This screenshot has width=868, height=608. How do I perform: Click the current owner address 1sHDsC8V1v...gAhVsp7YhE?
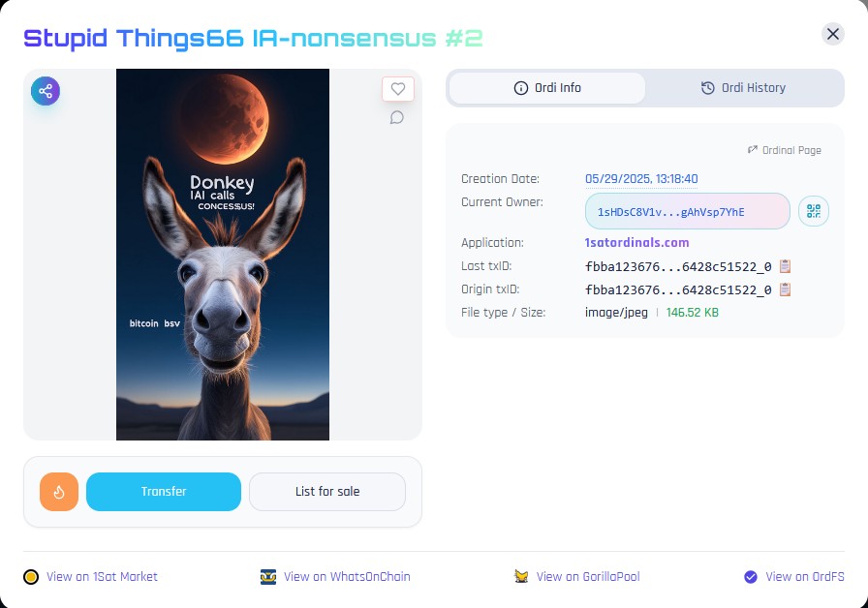pos(688,211)
